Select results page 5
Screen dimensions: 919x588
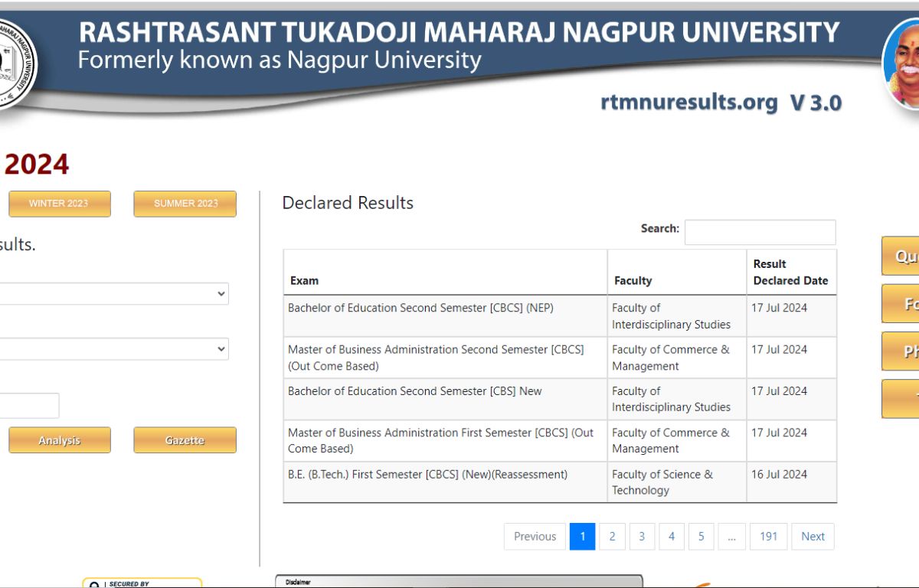(x=701, y=537)
